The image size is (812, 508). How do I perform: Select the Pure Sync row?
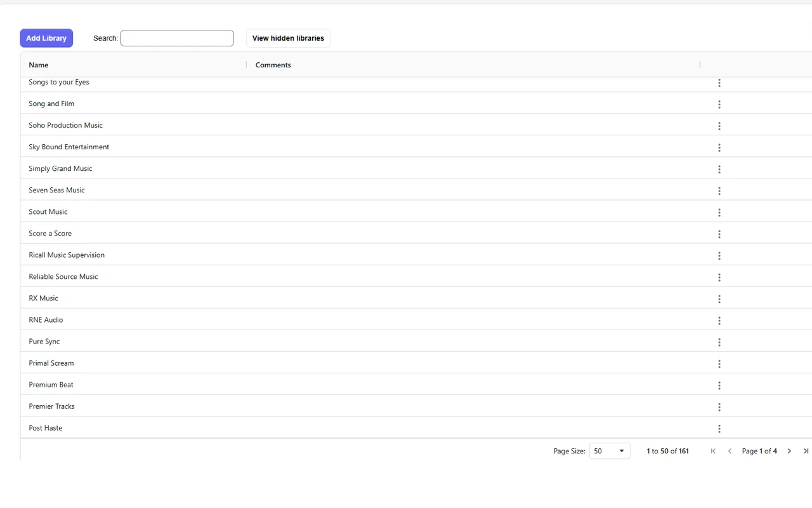click(416, 341)
